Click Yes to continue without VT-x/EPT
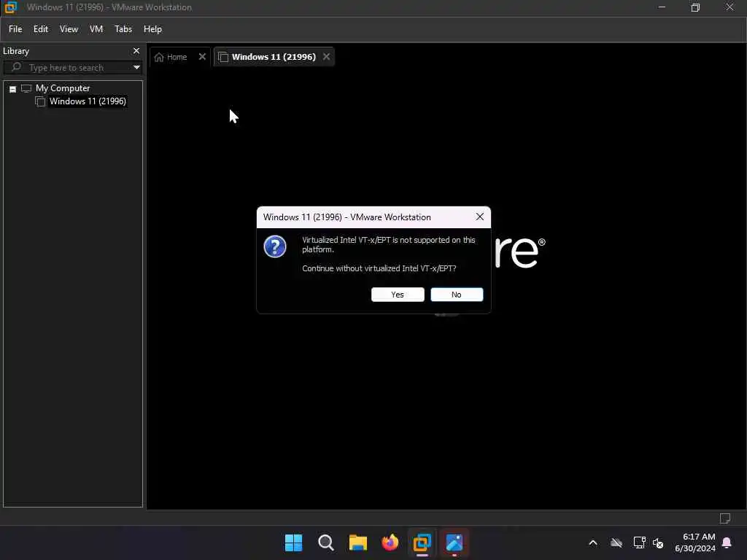The height and width of the screenshot is (560, 747). tap(398, 295)
